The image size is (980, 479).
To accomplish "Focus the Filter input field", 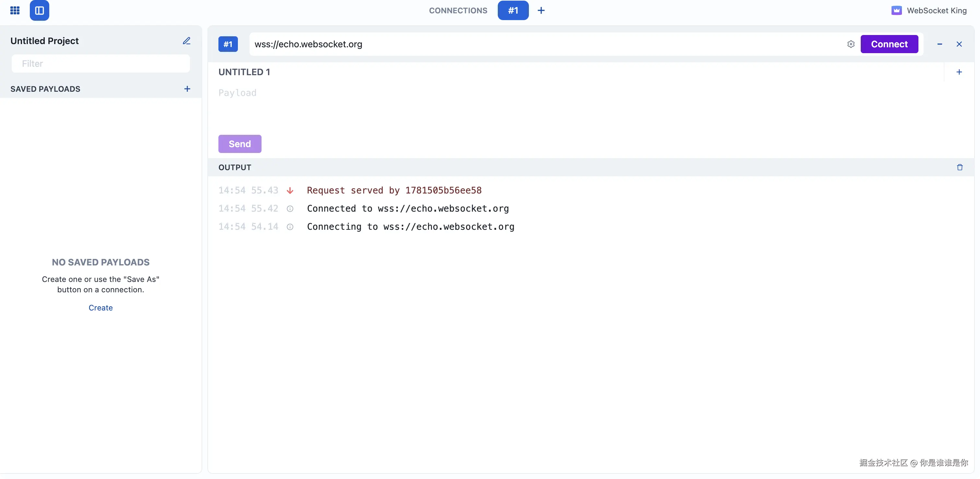I will (100, 64).
